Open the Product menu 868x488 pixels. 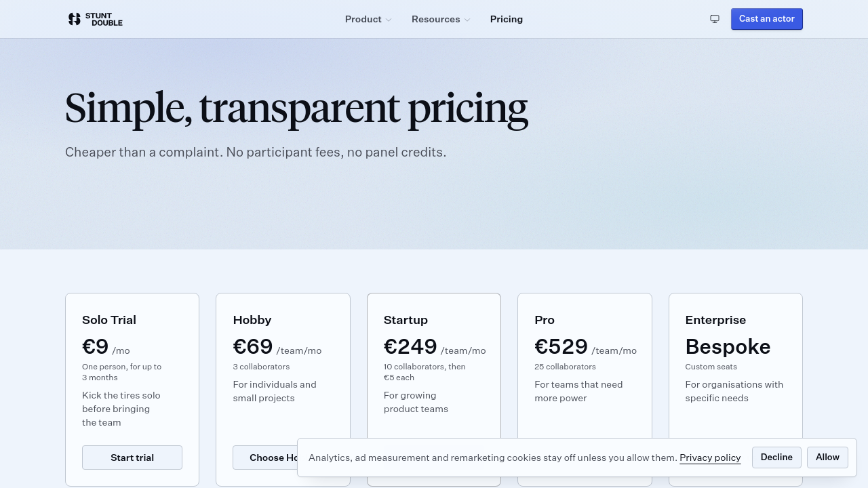pos(368,19)
